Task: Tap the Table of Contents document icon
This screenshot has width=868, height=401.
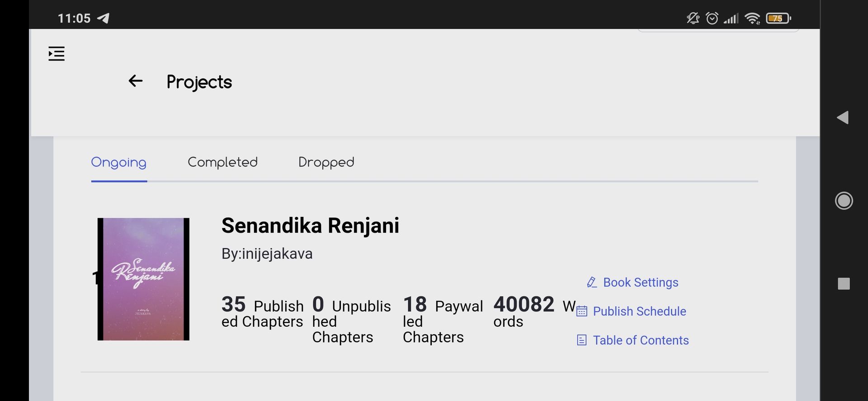Action: click(x=582, y=340)
